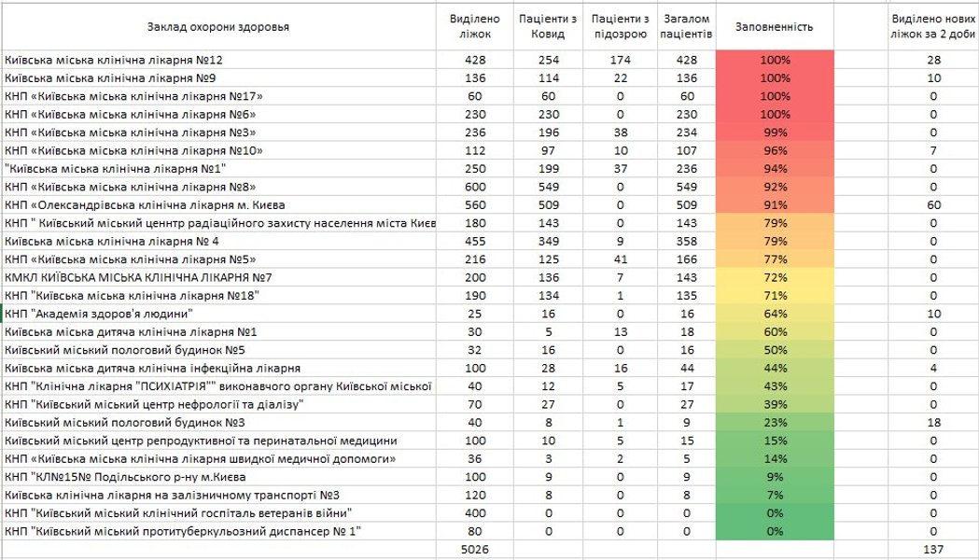Click the 'Київський міський пологовий будинок №5' cell
Viewport: 979px width, 560px height.
[111, 350]
